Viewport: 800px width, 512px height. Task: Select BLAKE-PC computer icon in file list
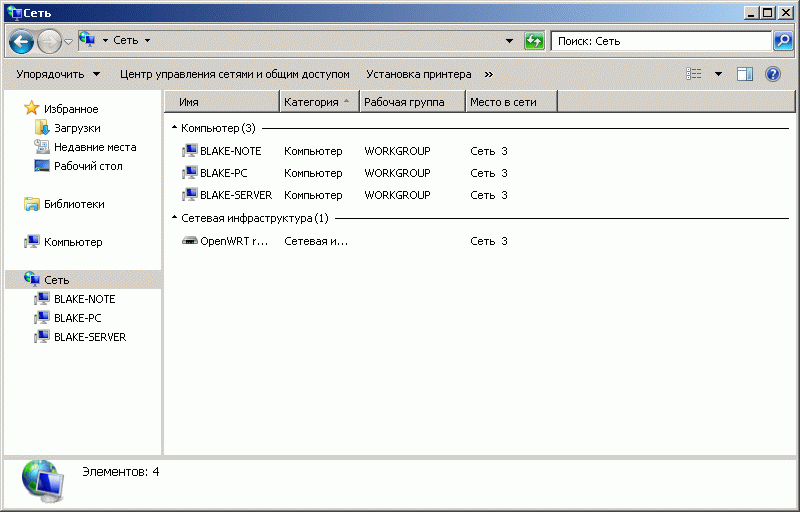(x=189, y=172)
